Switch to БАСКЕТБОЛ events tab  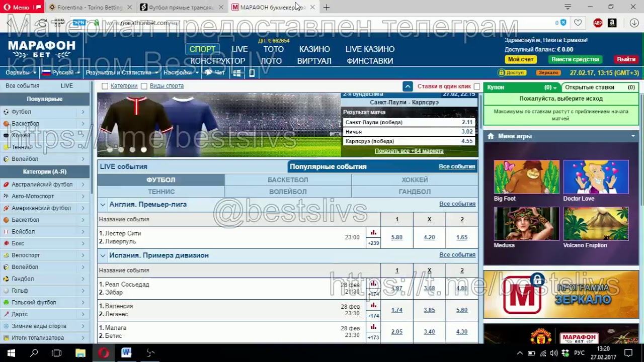click(x=288, y=180)
